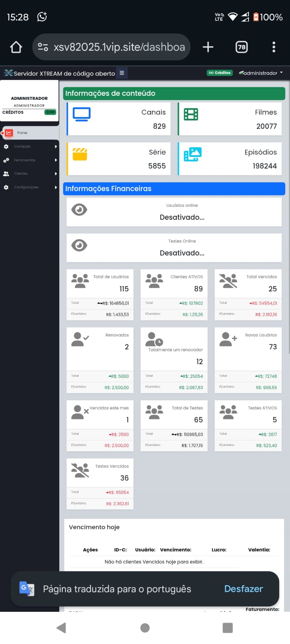Tap the browser address bar URL

(119, 47)
